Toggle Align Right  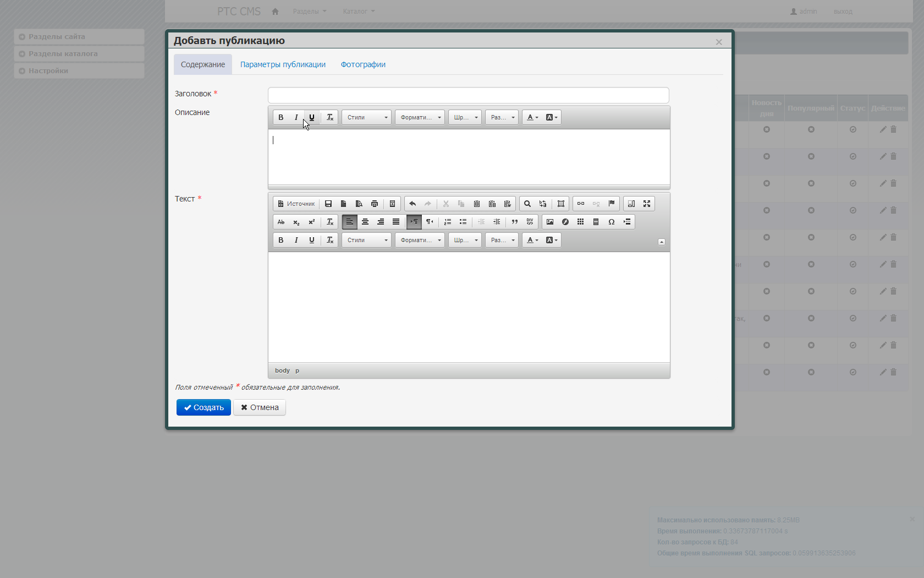(x=381, y=222)
